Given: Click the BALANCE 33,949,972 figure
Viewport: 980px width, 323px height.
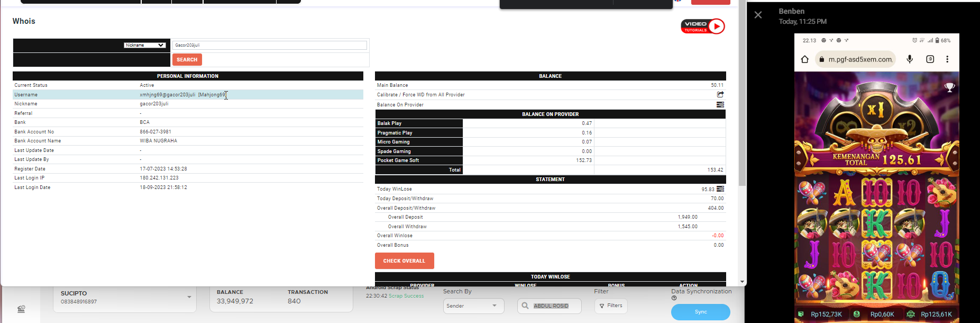Looking at the screenshot, I should tap(235, 301).
